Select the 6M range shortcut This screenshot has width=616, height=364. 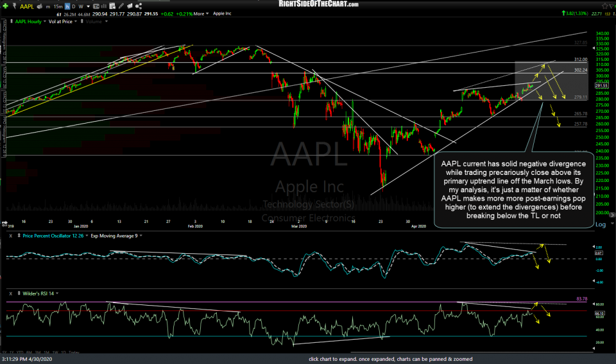click(x=29, y=352)
